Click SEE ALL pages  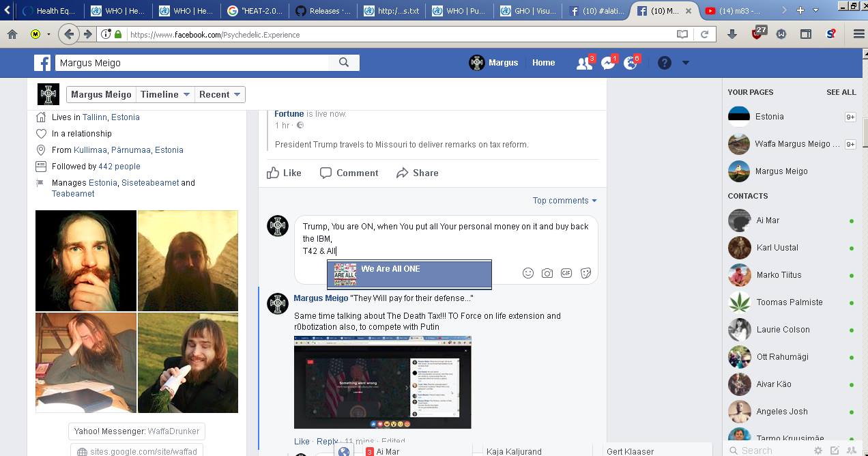tap(841, 92)
